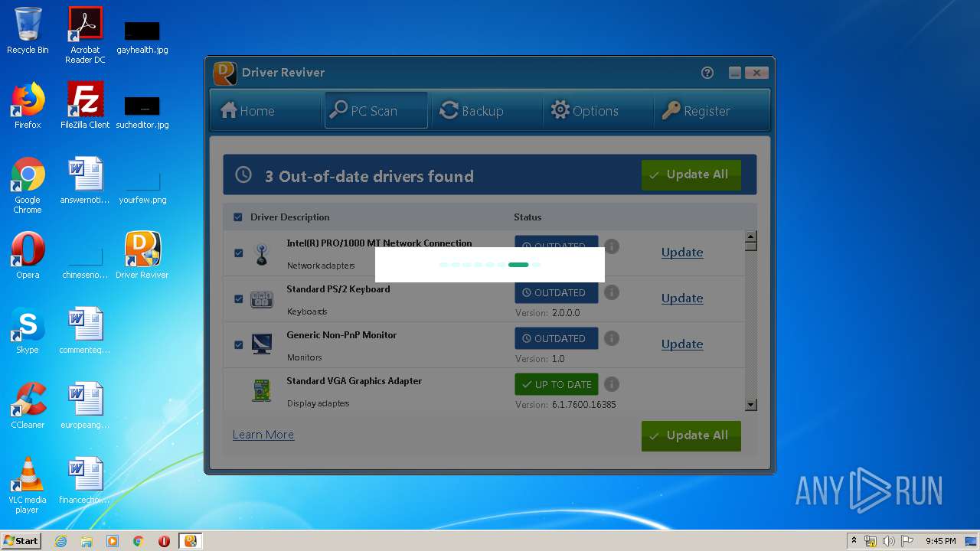Click the OUTDATED badge for PS/2 Keyboard

pos(557,292)
